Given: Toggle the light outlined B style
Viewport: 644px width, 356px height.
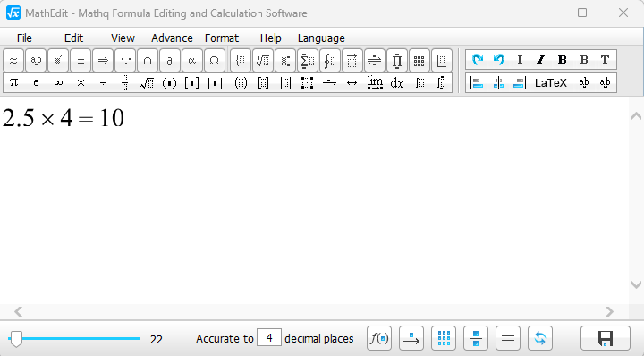Looking at the screenshot, I should click(583, 60).
